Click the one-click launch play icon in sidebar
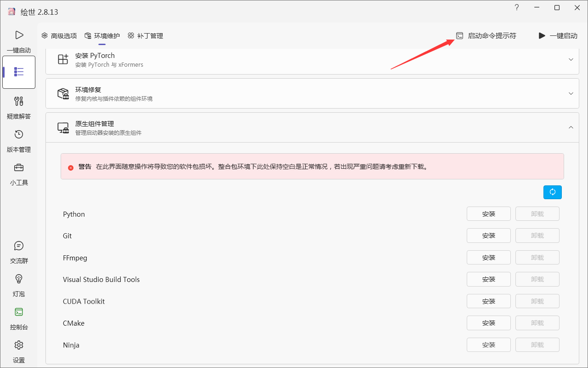This screenshot has height=368, width=588. pyautogui.click(x=19, y=35)
